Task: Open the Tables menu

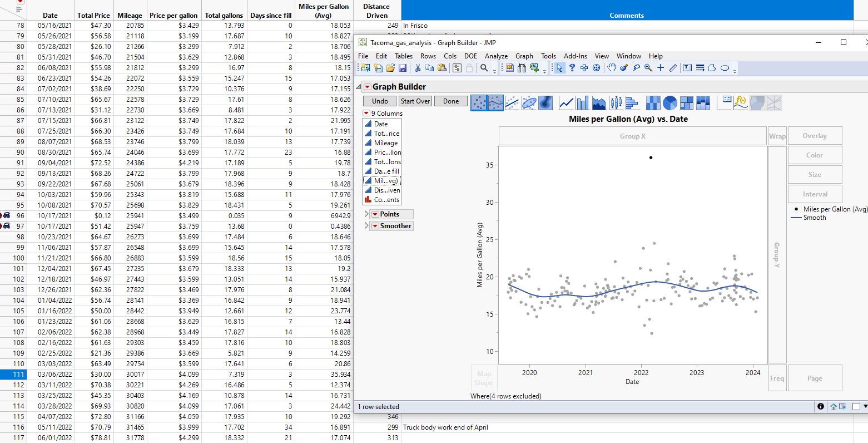Action: (404, 56)
